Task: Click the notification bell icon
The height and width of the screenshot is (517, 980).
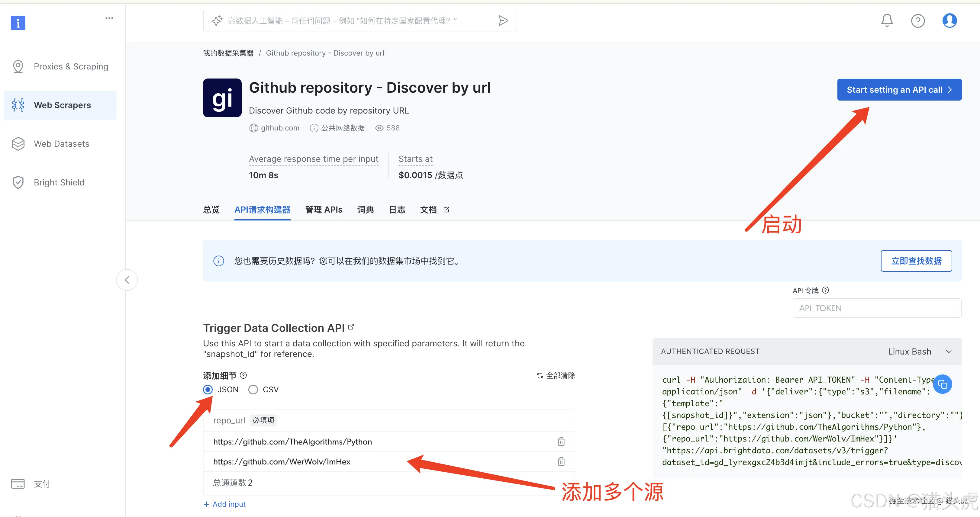Action: (x=887, y=20)
